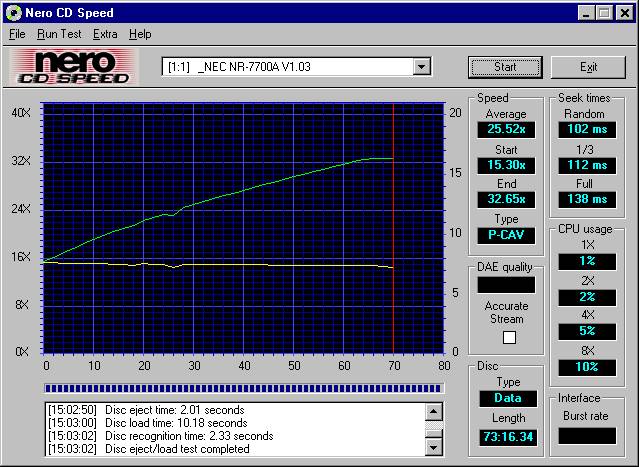Image resolution: width=639 pixels, height=467 pixels.
Task: Click the Disc load time log line
Action: 148,423
